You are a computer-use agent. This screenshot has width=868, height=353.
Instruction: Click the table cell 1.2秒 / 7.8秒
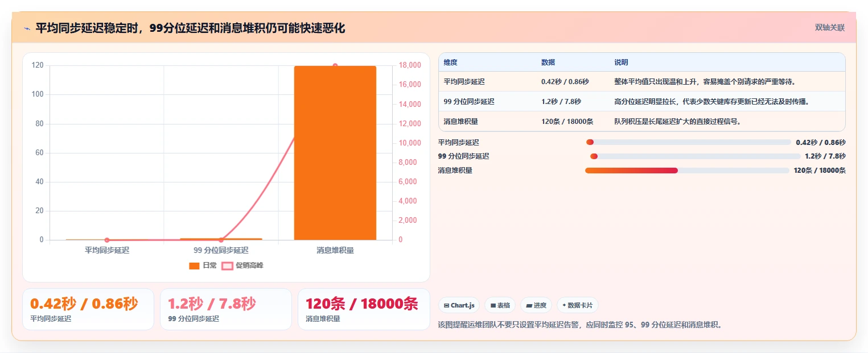[561, 102]
